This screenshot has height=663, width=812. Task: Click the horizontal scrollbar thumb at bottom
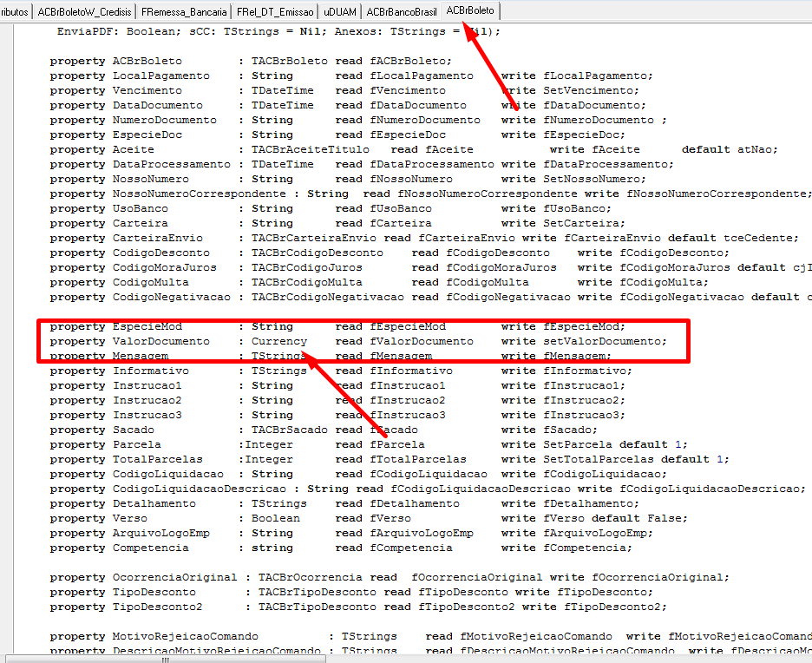[165, 660]
